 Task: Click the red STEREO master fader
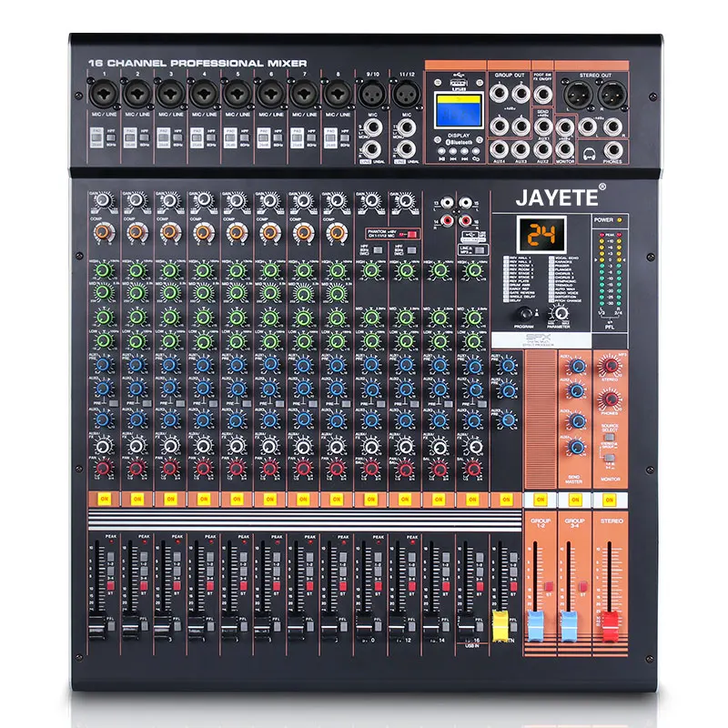pyautogui.click(x=610, y=626)
